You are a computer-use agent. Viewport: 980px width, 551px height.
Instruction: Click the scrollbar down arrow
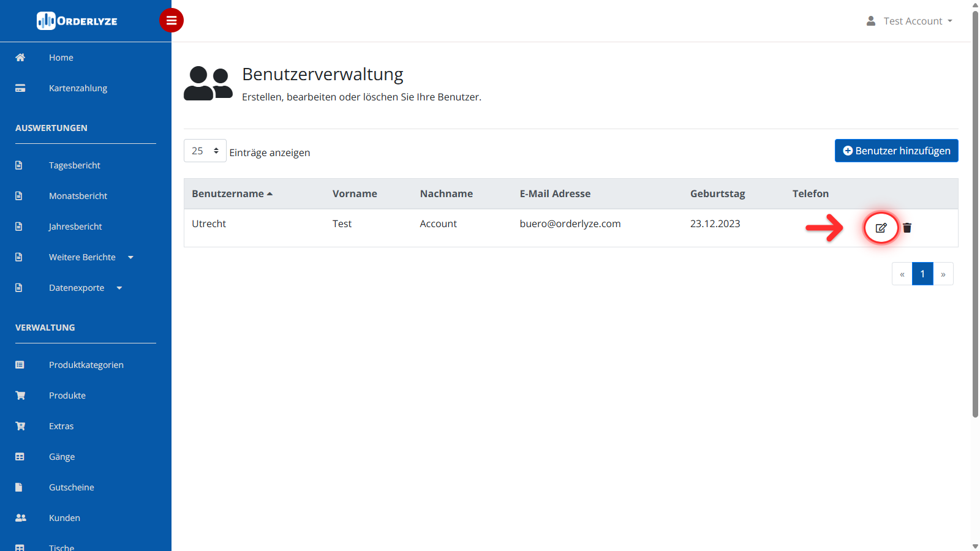pyautogui.click(x=975, y=546)
